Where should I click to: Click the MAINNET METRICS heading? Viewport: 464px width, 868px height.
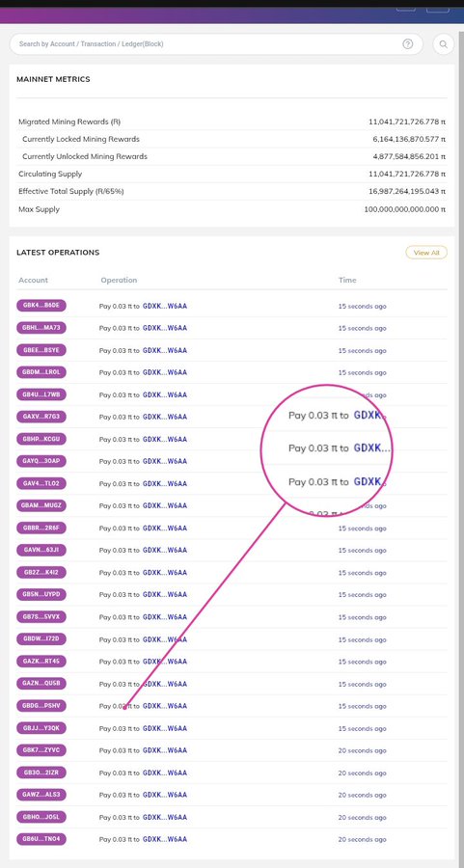pyautogui.click(x=53, y=79)
